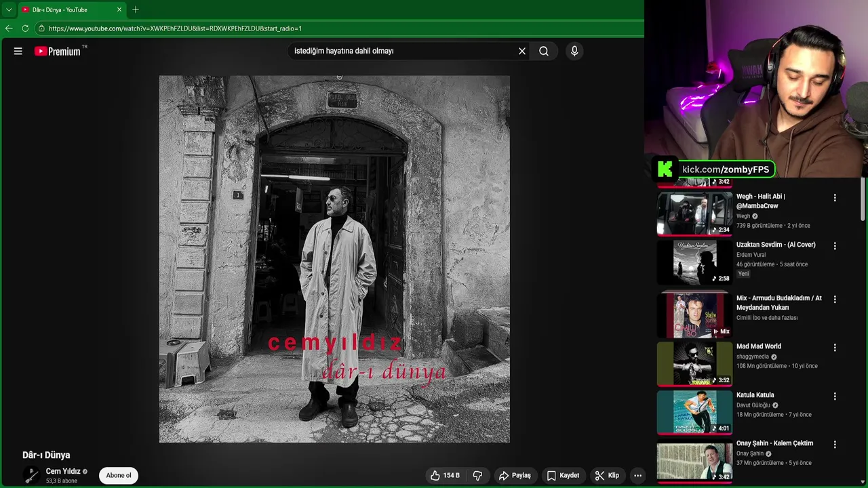Open Mad Mad World video title

tap(759, 346)
